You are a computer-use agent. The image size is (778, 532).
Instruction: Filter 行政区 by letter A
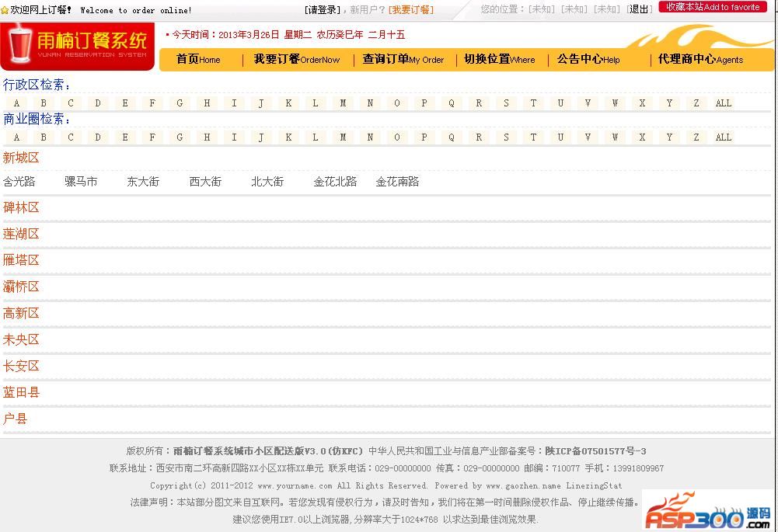click(x=16, y=103)
